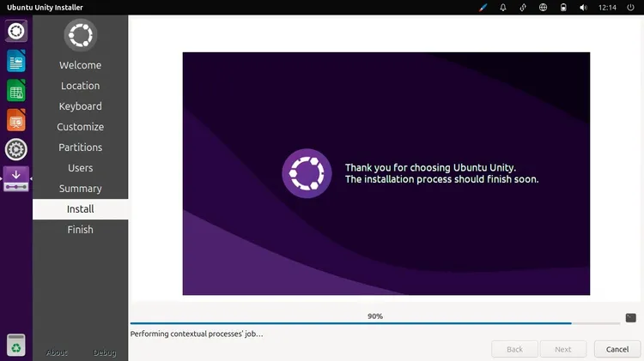Click the 90% progress label
The image size is (644, 361).
(375, 316)
